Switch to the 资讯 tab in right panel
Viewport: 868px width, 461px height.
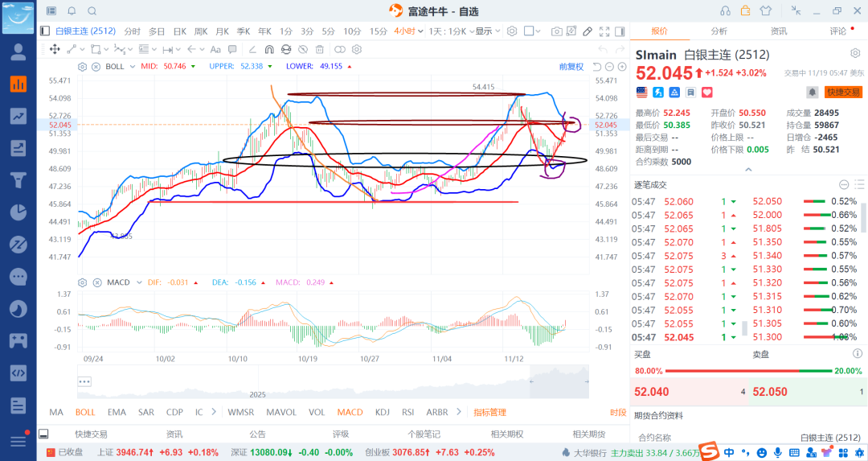click(x=779, y=31)
